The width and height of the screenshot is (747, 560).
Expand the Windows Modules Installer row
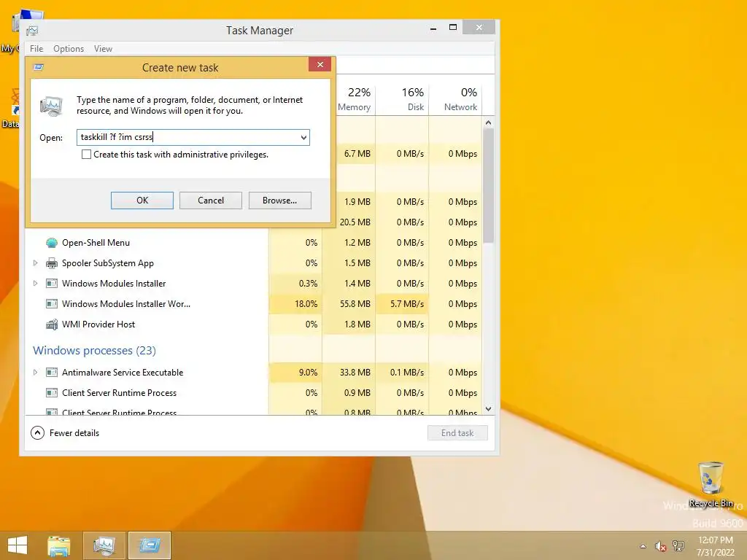click(35, 284)
